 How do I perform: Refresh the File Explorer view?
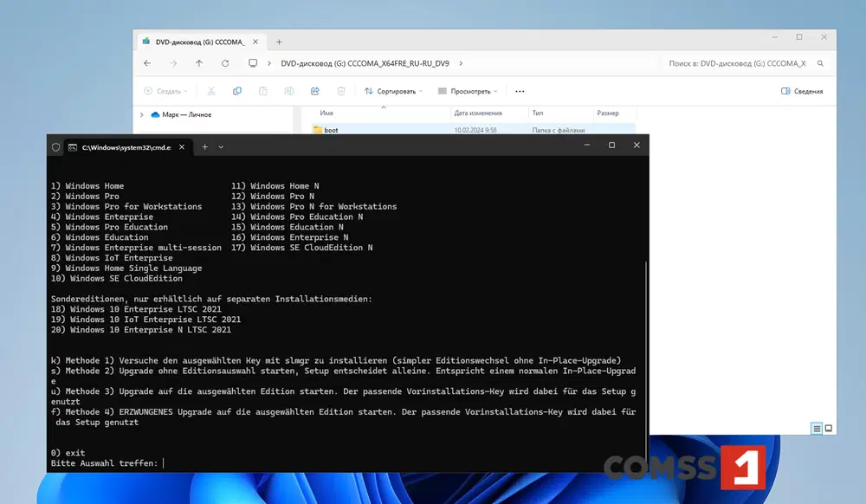coord(225,63)
